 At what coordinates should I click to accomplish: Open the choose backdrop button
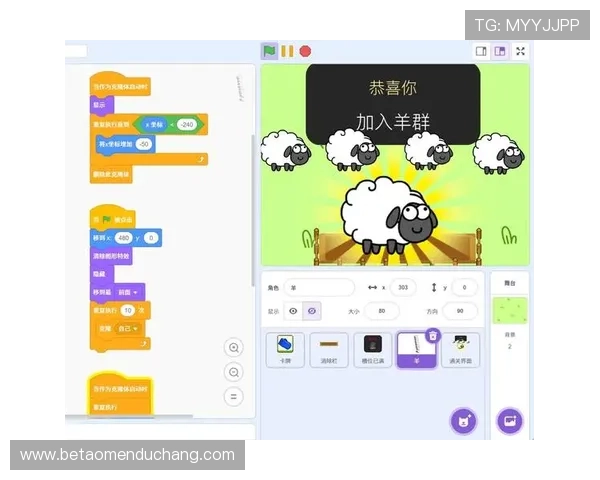[510, 421]
